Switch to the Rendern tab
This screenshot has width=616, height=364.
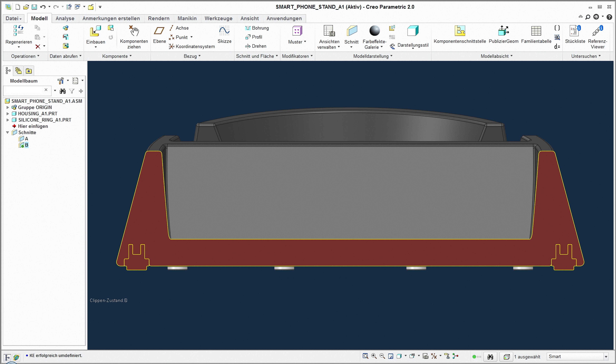[159, 18]
